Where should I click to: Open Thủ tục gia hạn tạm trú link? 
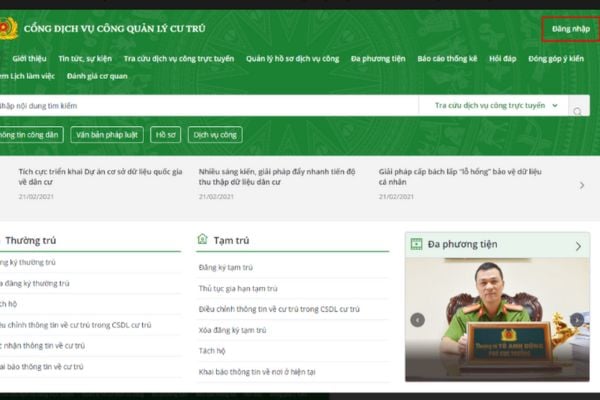238,289
